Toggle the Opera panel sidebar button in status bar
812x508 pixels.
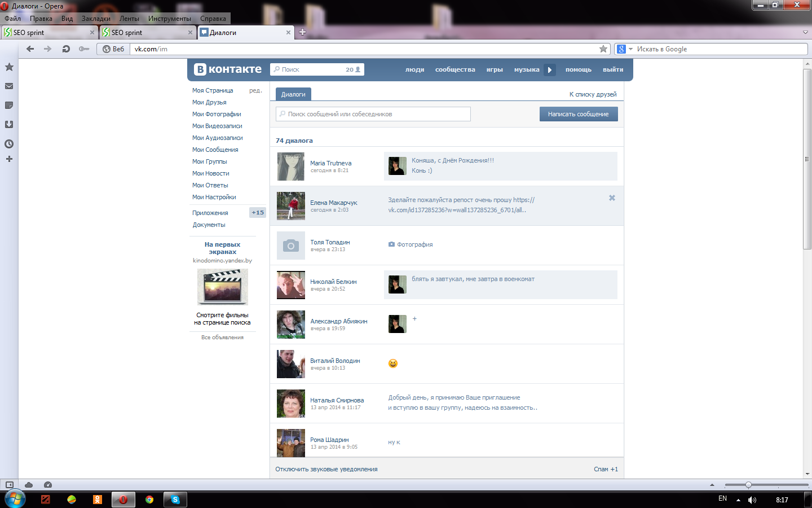[10, 485]
